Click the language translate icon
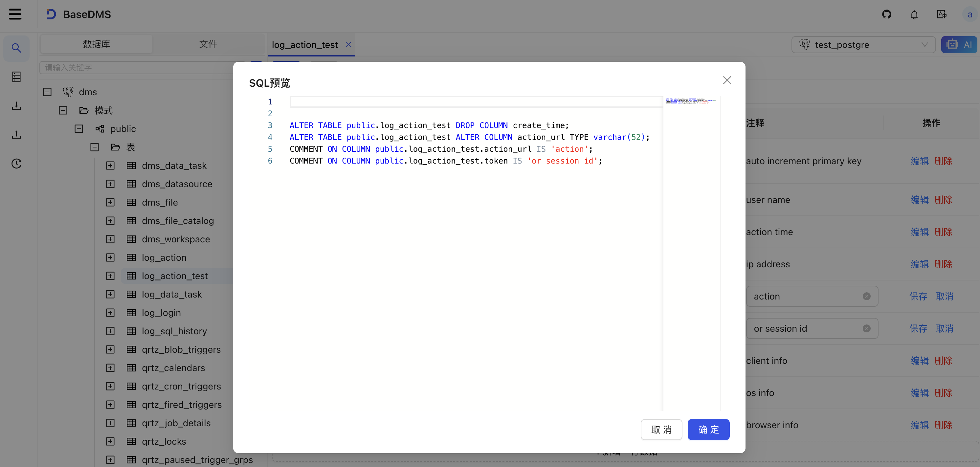980x467 pixels. point(942,14)
